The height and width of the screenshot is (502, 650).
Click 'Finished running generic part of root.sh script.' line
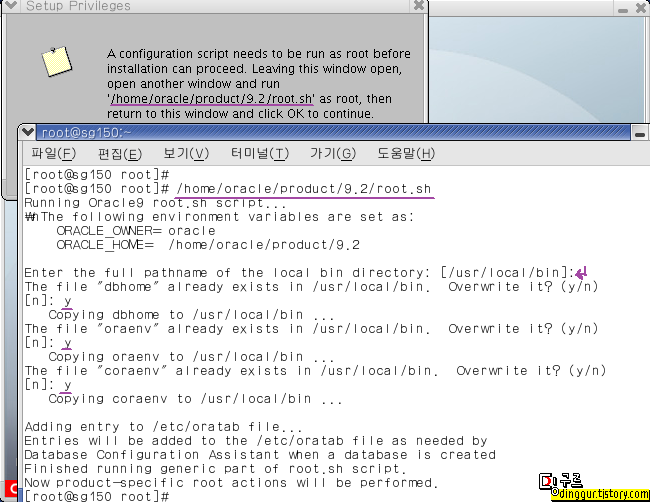pyautogui.click(x=215, y=469)
